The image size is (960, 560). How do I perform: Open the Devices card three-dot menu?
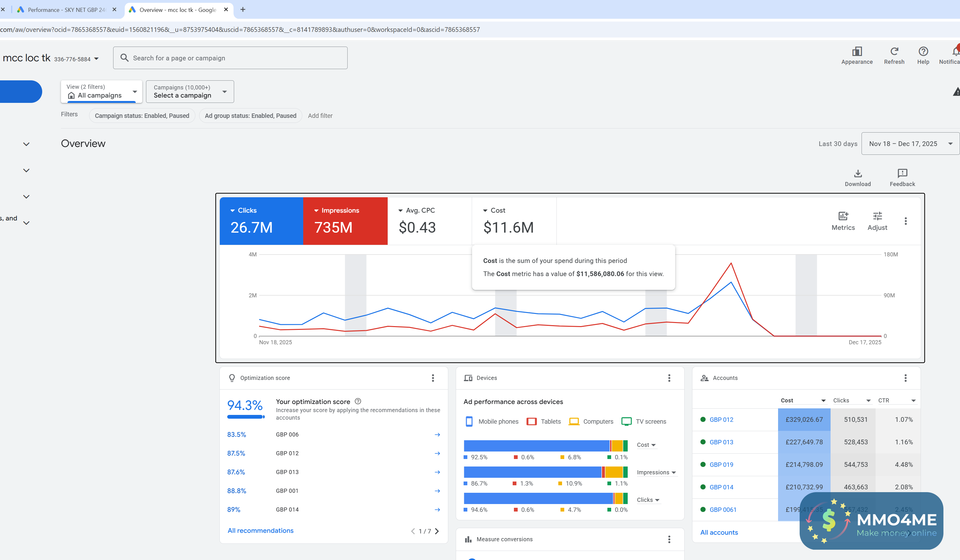669,378
